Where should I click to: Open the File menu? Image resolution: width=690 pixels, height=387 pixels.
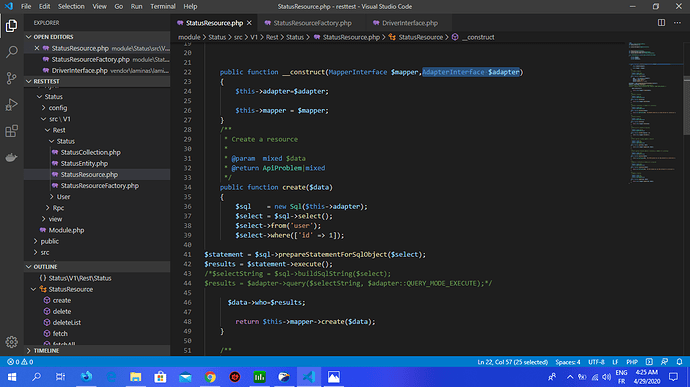coord(26,7)
